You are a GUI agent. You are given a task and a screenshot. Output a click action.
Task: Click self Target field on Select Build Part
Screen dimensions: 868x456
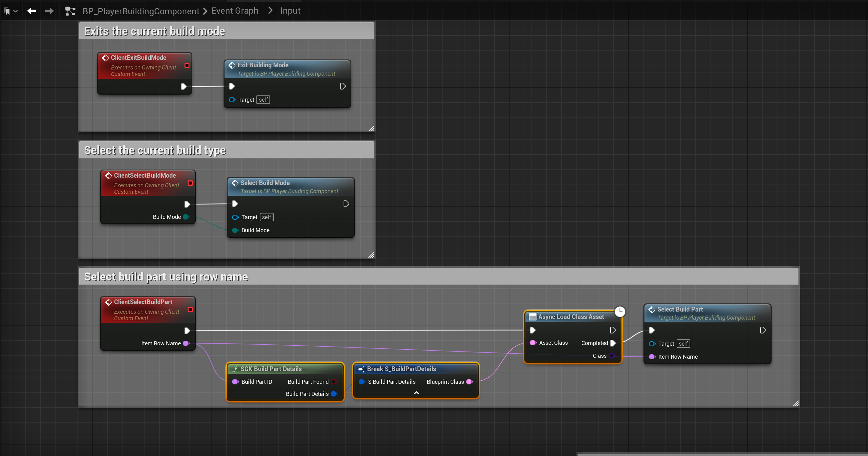pos(683,343)
